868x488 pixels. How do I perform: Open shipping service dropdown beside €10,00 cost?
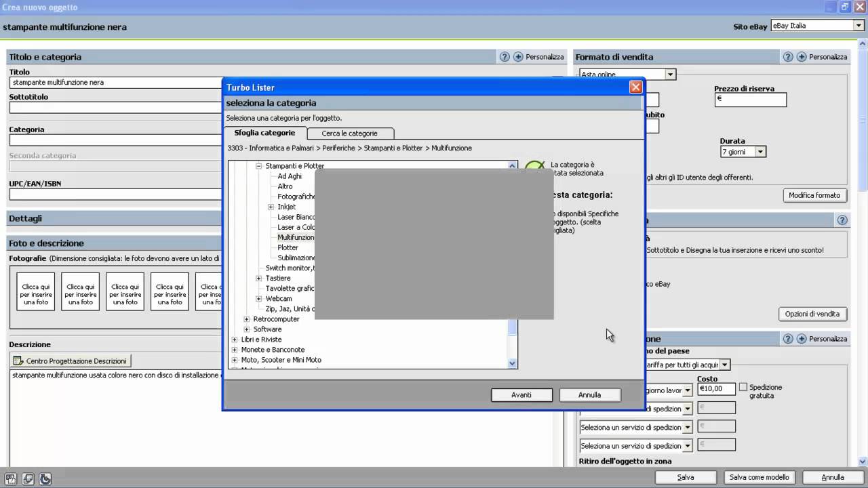click(x=688, y=390)
